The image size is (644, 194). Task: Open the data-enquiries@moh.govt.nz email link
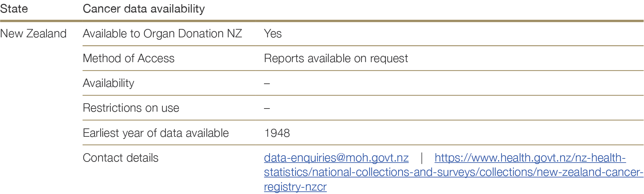click(x=336, y=158)
